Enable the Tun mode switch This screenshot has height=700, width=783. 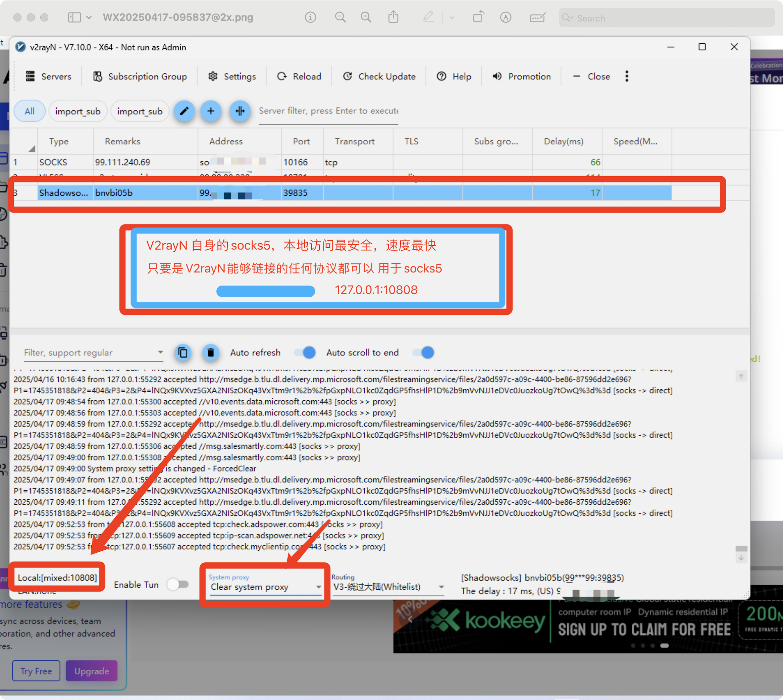coord(178,585)
